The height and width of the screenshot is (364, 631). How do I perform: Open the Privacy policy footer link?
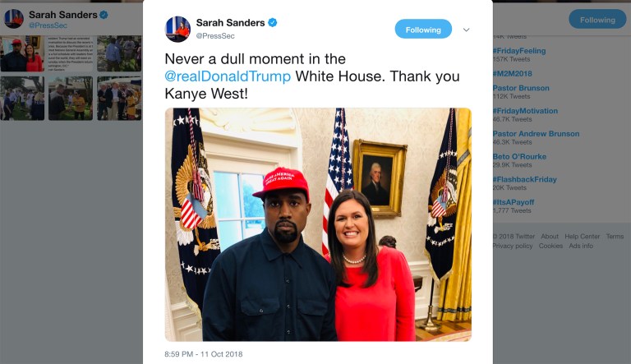click(x=513, y=246)
